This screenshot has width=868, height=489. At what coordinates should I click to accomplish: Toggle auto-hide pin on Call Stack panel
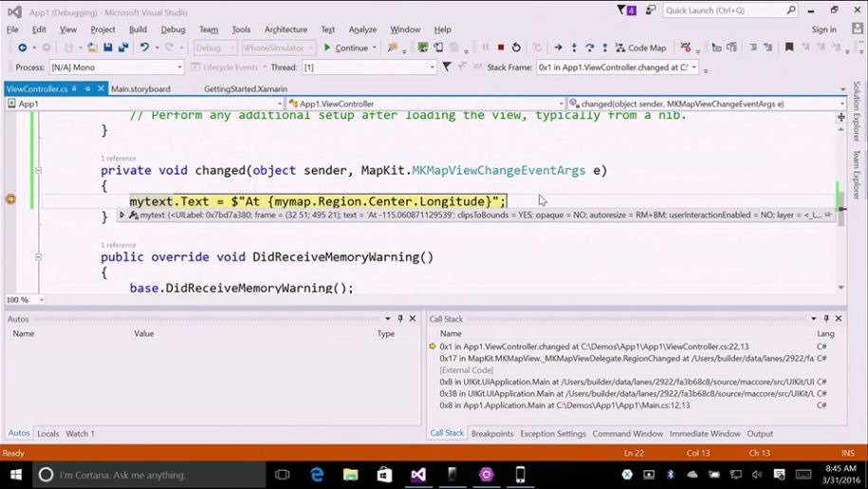tap(825, 319)
